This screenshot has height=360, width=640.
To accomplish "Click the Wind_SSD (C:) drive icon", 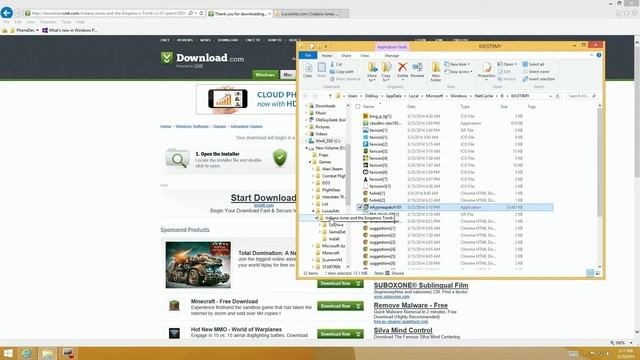I will [311, 141].
